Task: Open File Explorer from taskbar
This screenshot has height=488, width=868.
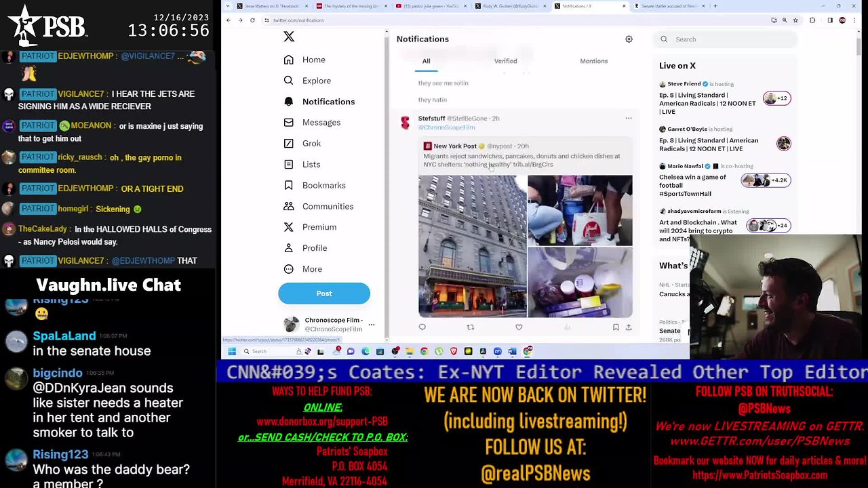Action: [x=410, y=351]
